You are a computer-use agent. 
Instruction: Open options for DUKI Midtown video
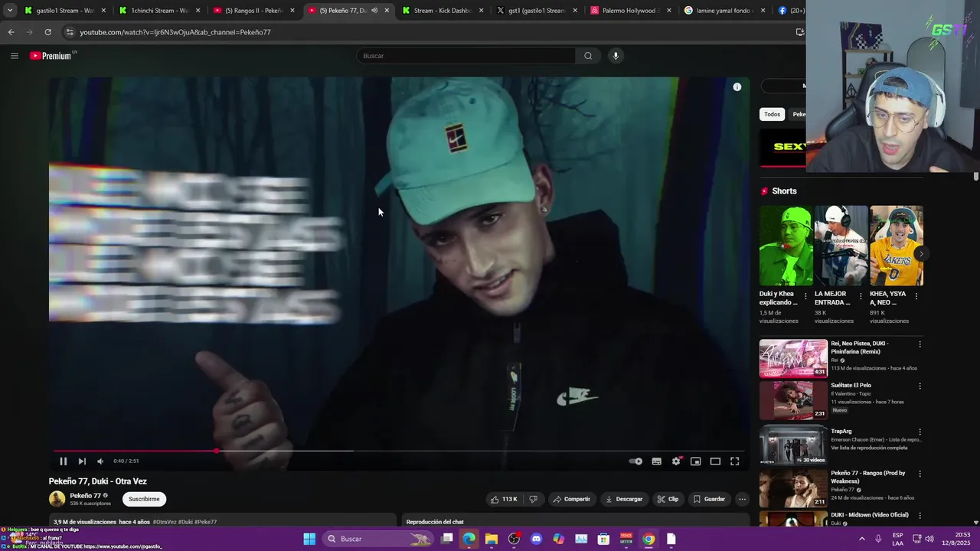(x=920, y=516)
